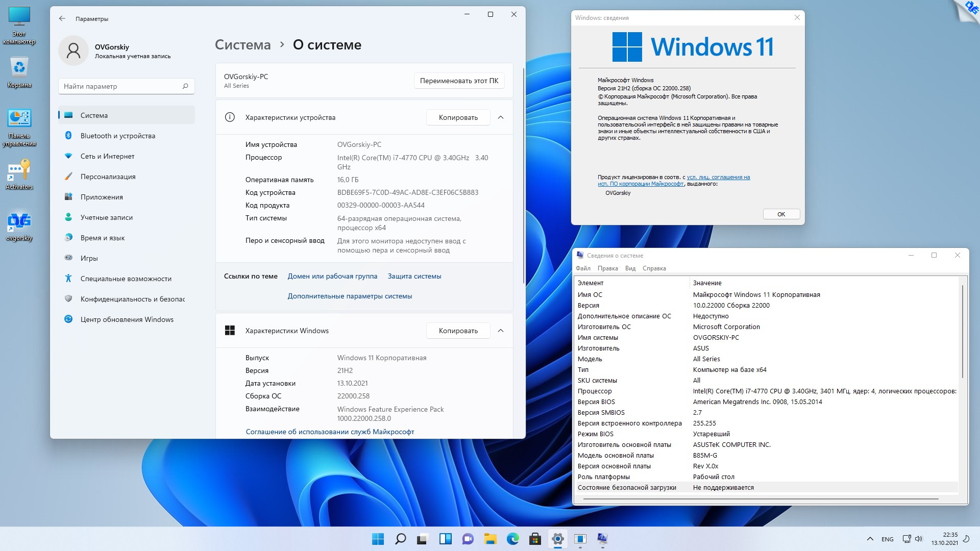
Task: Open the Файл menu in Сведения о системе
Action: click(583, 268)
